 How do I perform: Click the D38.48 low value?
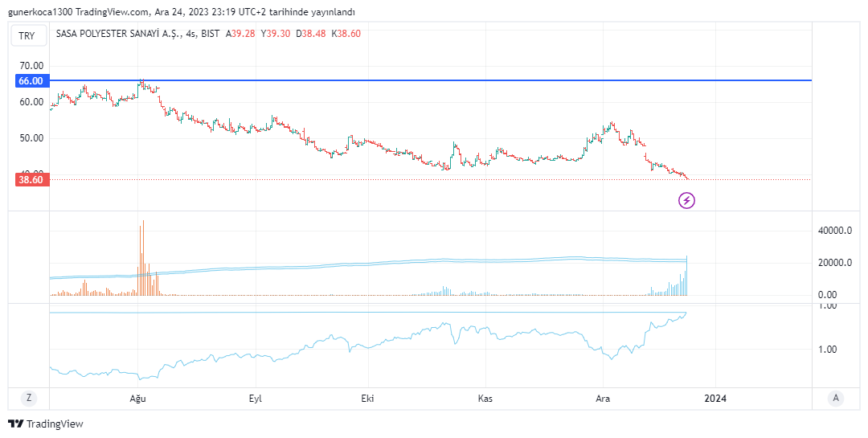[310, 34]
